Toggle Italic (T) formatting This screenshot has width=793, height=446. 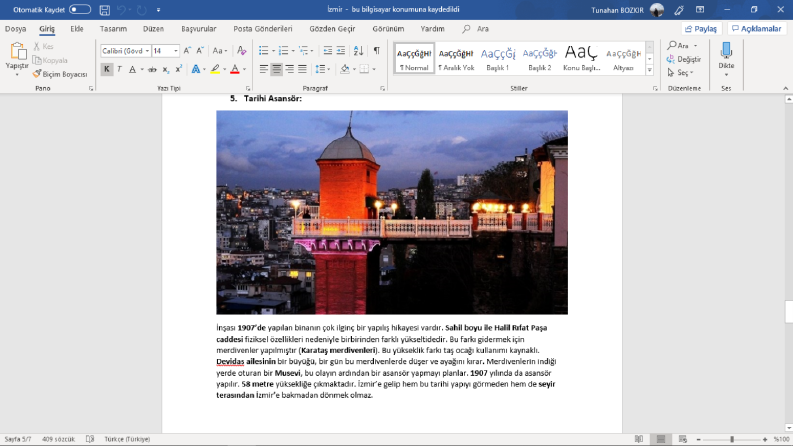pos(119,69)
